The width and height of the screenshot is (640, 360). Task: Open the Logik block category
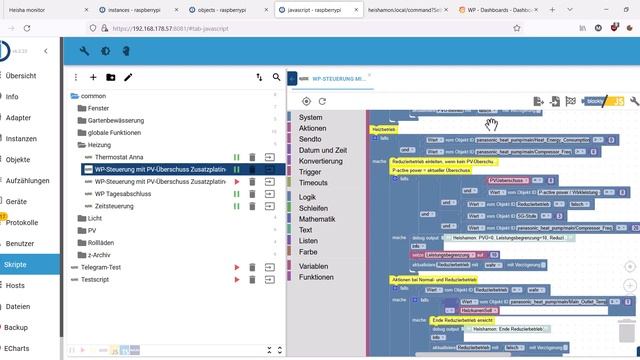[307, 197]
